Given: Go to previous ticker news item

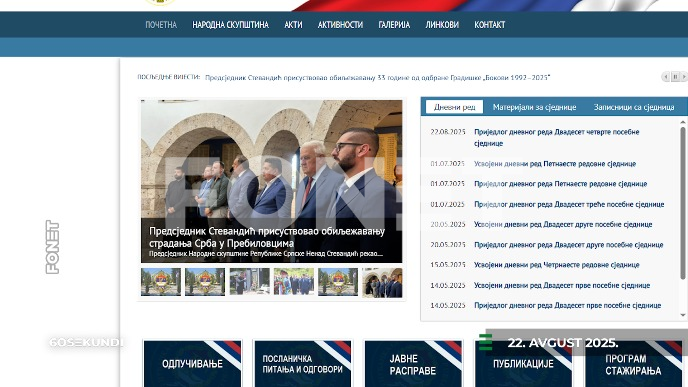Looking at the screenshot, I should 666,77.
